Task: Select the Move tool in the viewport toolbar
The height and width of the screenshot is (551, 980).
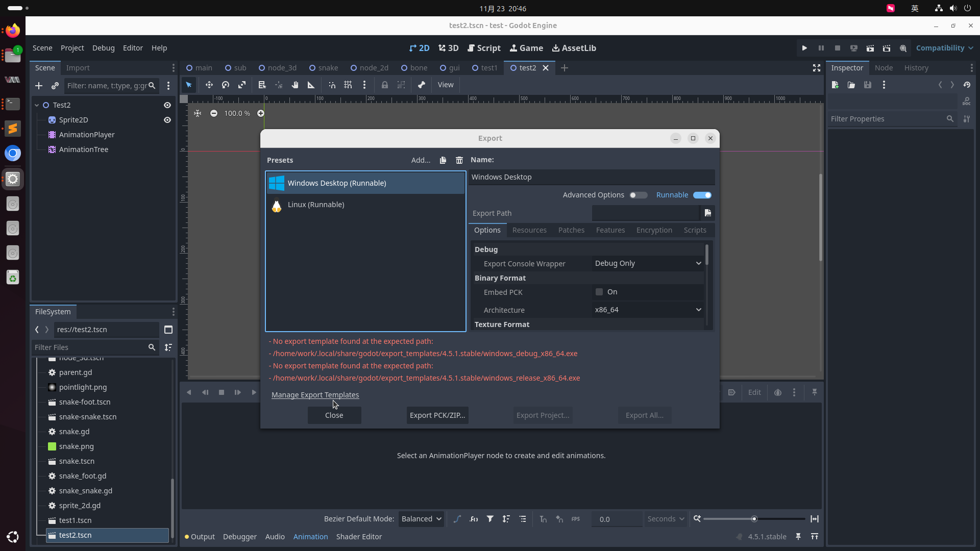Action: click(x=209, y=85)
